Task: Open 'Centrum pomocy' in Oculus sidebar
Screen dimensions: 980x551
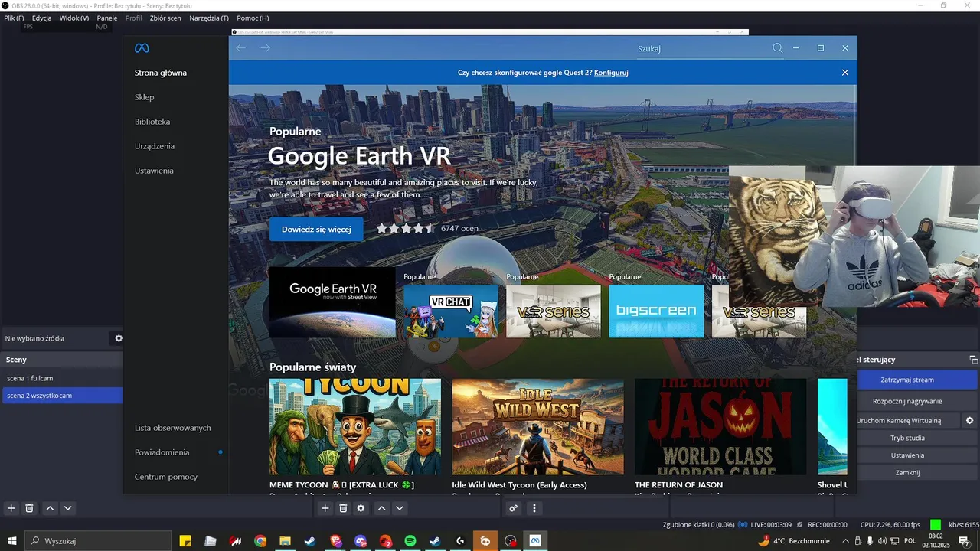Action: pyautogui.click(x=166, y=477)
